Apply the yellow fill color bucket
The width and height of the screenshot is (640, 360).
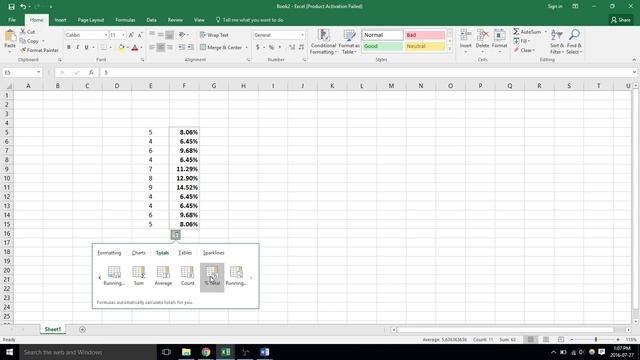121,48
